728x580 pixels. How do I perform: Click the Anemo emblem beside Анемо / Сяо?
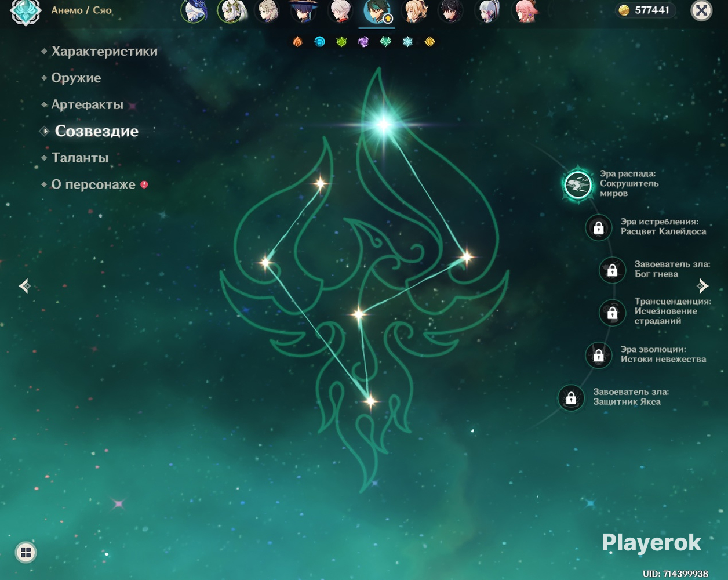pyautogui.click(x=26, y=11)
